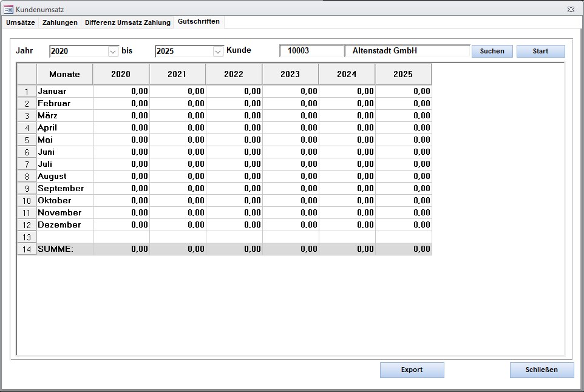Image resolution: width=584 pixels, height=392 pixels.
Task: Click the Schließen button
Action: click(x=542, y=370)
